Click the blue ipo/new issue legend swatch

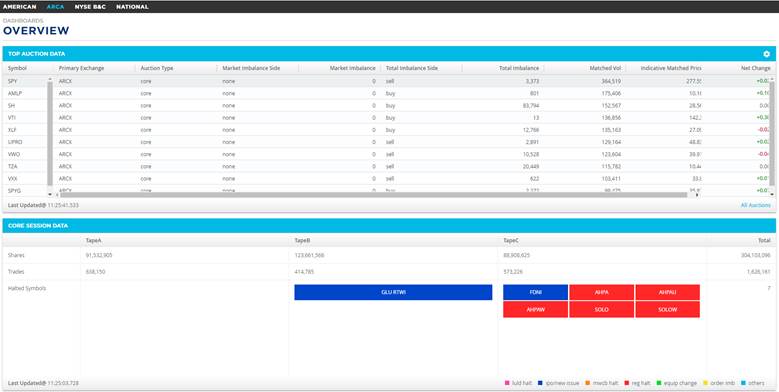[x=541, y=383]
